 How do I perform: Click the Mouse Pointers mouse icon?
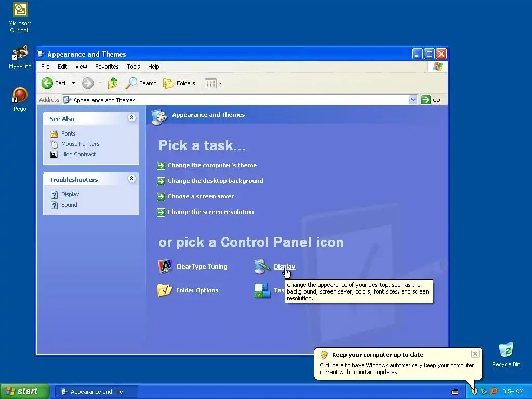click(54, 144)
